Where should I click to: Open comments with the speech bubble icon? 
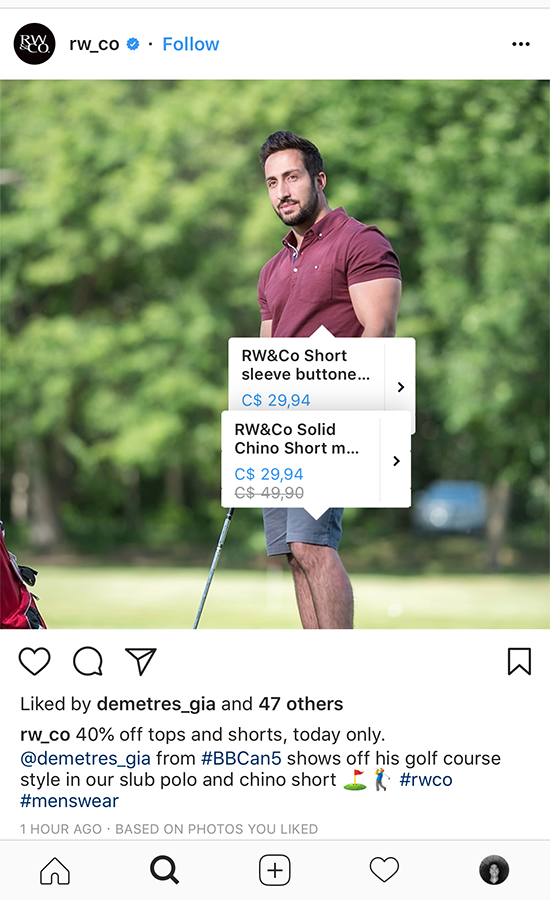[x=88, y=662]
